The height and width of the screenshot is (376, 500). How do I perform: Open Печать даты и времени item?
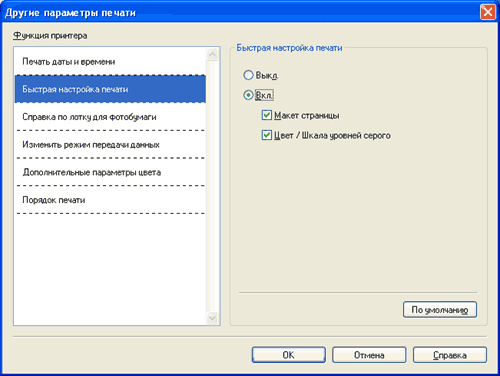tap(110, 62)
